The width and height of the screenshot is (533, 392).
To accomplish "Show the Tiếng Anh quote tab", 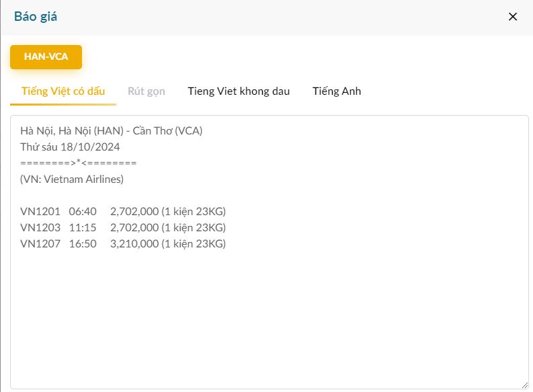I will 337,91.
